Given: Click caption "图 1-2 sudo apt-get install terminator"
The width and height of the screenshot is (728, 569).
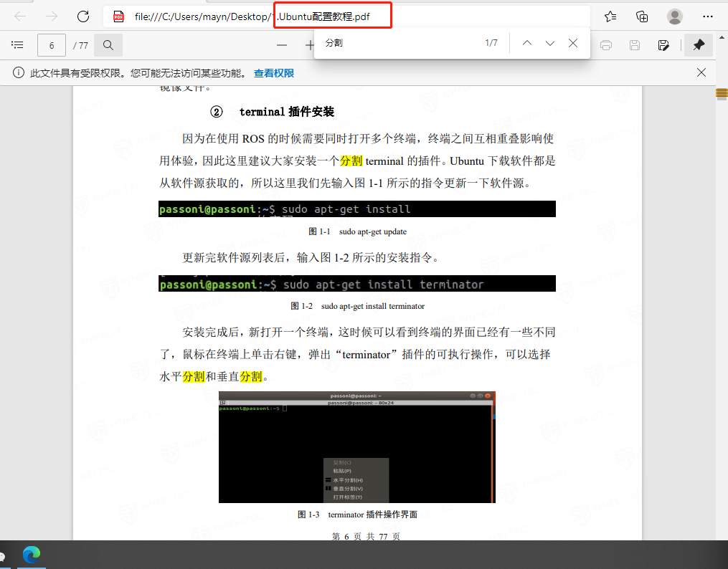Looking at the screenshot, I should (357, 306).
